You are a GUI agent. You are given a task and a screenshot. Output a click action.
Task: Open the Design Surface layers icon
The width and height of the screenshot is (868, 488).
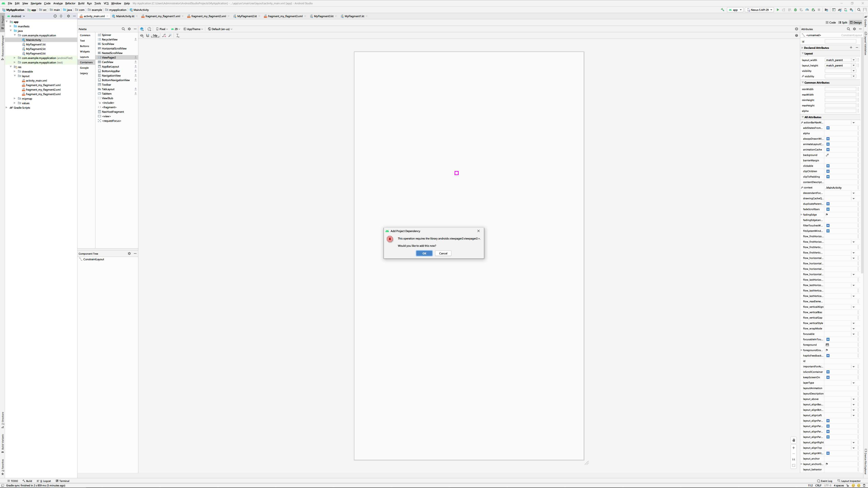(142, 29)
